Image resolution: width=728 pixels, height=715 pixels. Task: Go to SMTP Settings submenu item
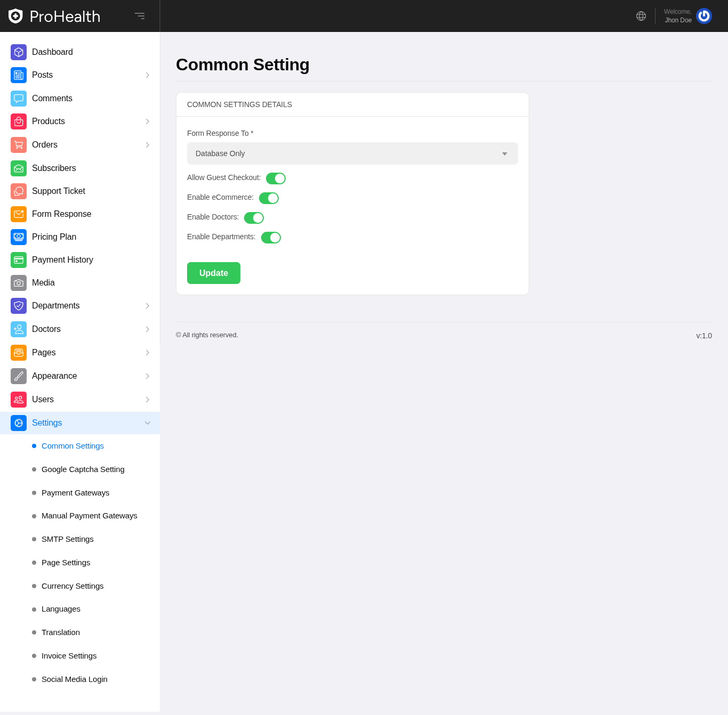[x=67, y=539]
